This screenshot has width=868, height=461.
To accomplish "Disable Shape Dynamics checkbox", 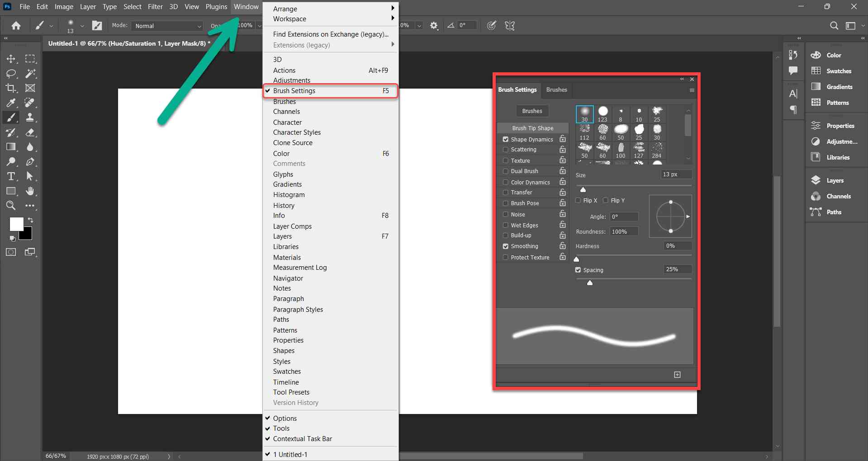I will (x=506, y=139).
